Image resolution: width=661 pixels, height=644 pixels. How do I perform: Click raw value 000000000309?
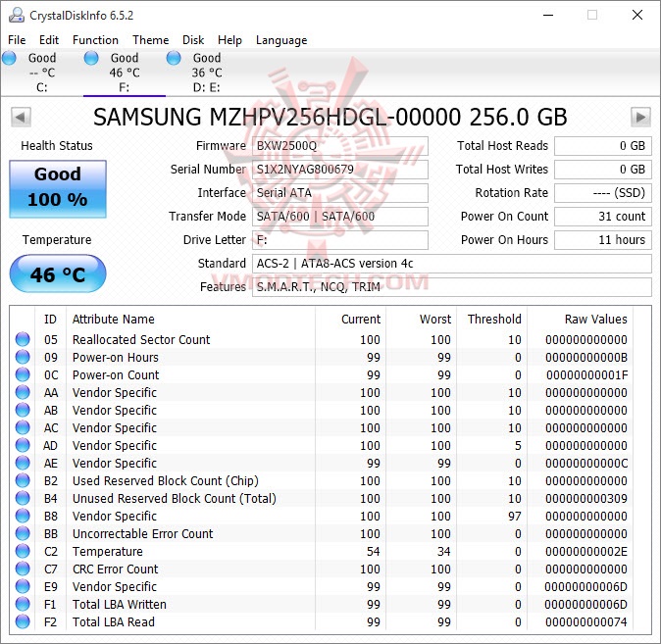(585, 499)
